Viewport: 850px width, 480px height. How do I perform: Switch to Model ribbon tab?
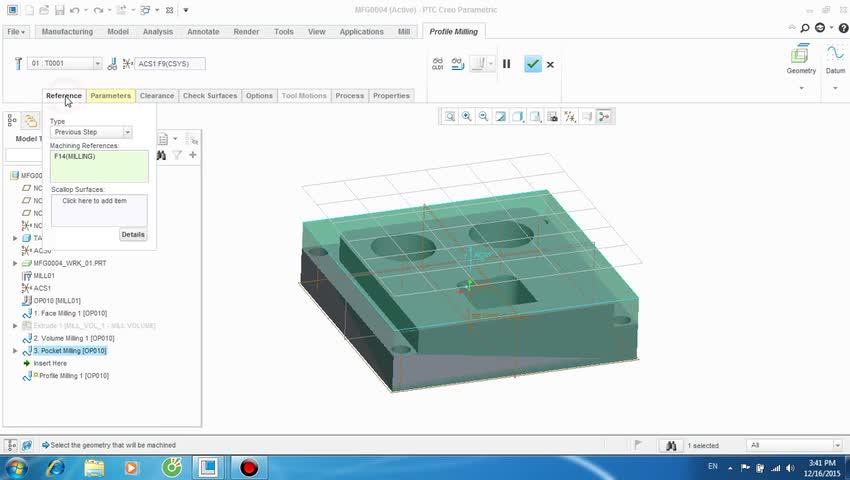[x=118, y=32]
